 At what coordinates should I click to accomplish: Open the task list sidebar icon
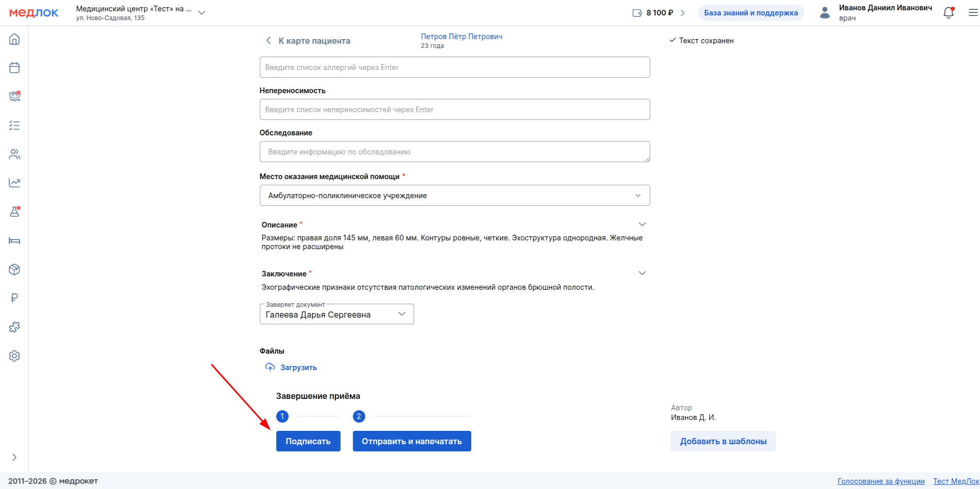14,125
